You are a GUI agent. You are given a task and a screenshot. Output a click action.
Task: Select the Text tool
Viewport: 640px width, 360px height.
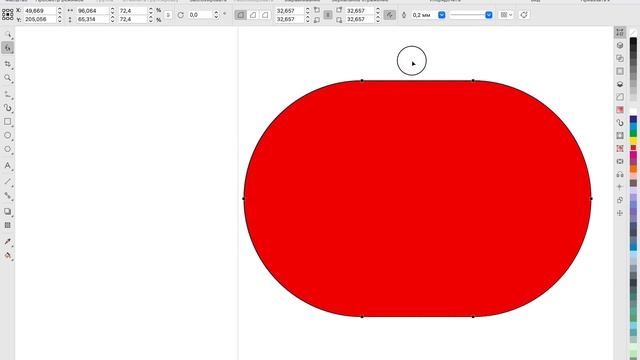(x=7, y=166)
